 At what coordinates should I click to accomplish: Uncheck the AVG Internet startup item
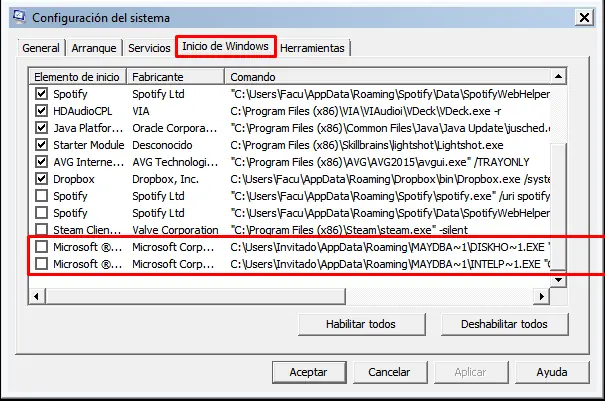tap(41, 162)
